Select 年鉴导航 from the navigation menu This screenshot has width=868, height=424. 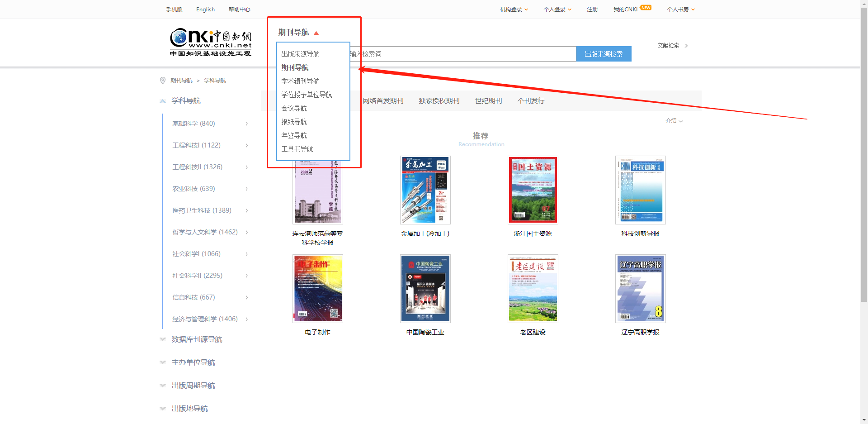pyautogui.click(x=293, y=135)
